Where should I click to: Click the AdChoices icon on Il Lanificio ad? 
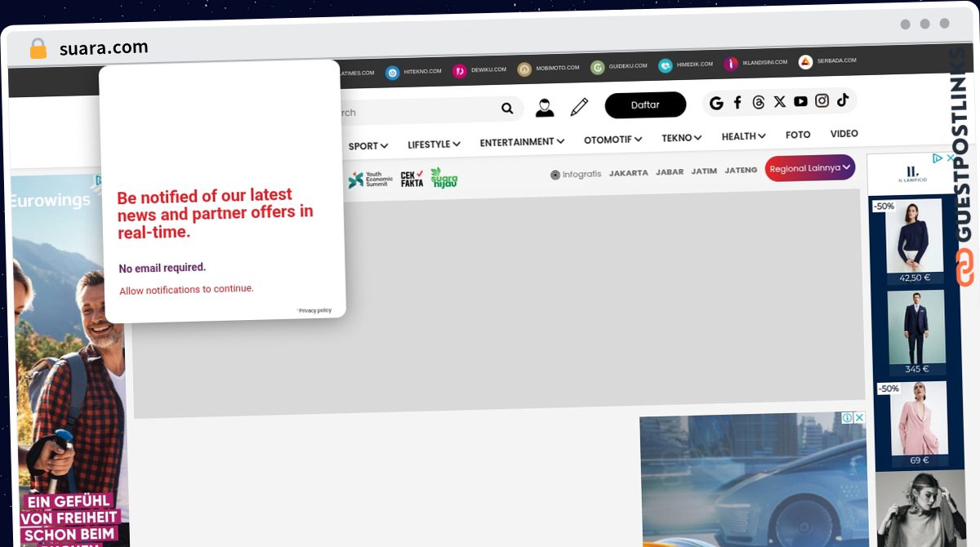(x=938, y=158)
